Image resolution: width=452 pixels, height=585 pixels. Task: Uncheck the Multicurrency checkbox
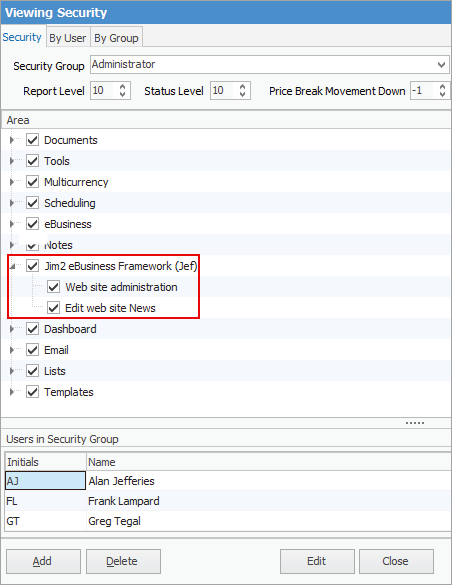click(x=32, y=182)
